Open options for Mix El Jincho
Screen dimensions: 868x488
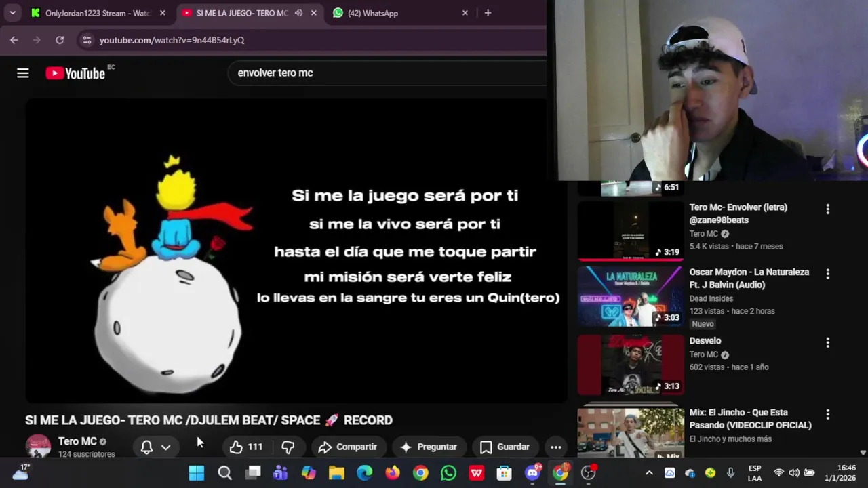click(827, 414)
